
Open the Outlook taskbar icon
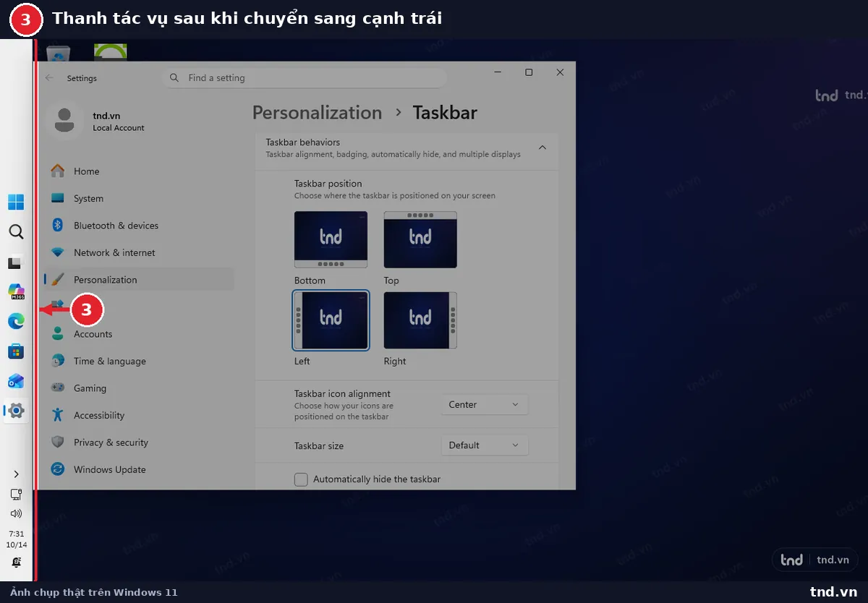point(16,381)
